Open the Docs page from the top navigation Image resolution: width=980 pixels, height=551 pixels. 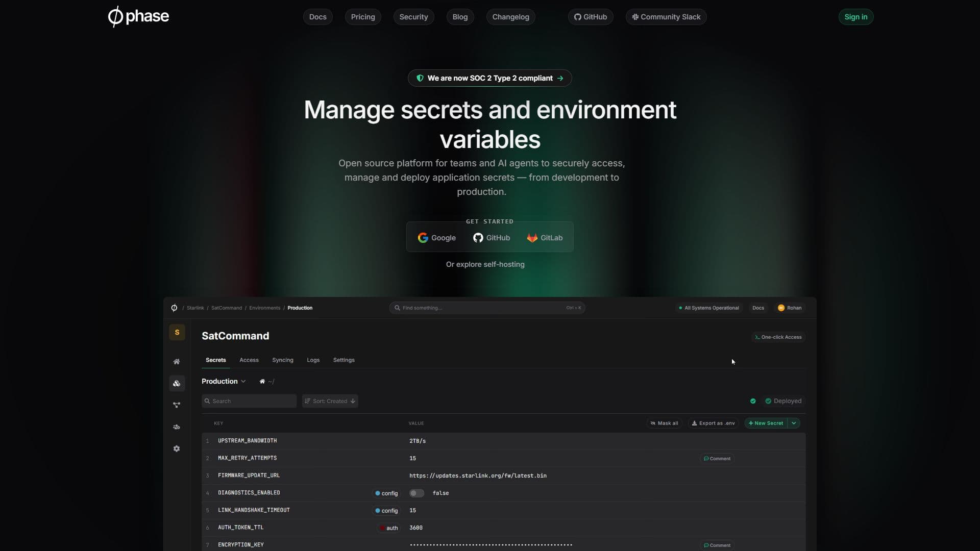[317, 17]
